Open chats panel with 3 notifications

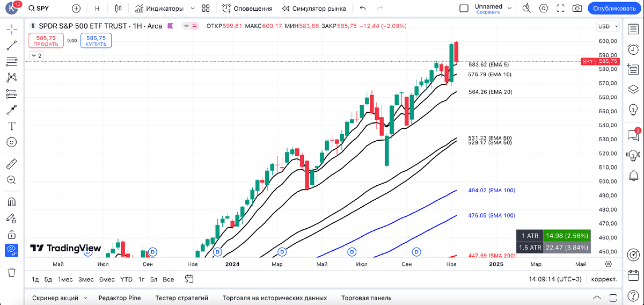click(x=633, y=135)
